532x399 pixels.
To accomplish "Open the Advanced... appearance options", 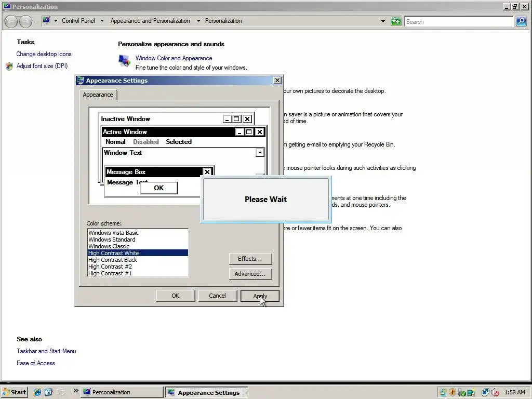I will click(x=250, y=274).
